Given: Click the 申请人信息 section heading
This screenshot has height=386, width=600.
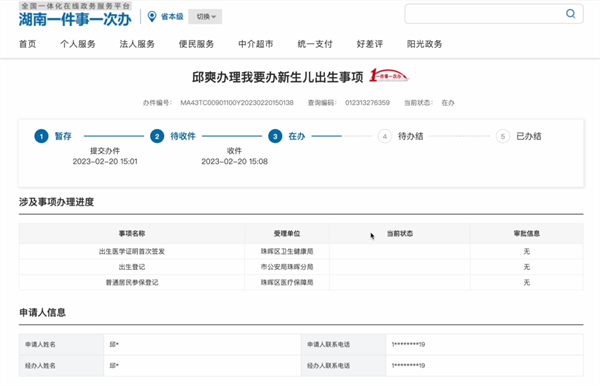Looking at the screenshot, I should [42, 313].
